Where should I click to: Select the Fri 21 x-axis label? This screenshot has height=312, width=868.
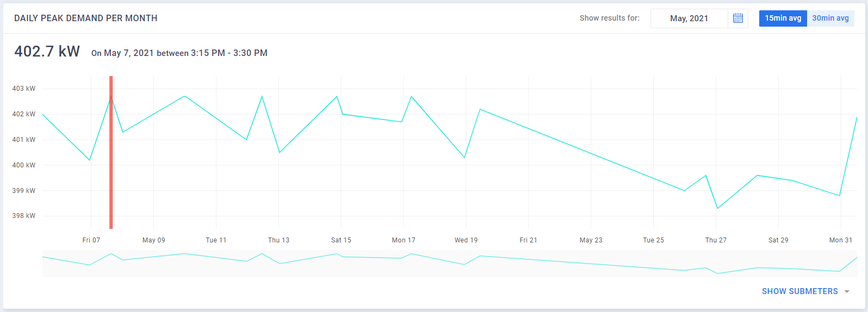click(x=528, y=240)
